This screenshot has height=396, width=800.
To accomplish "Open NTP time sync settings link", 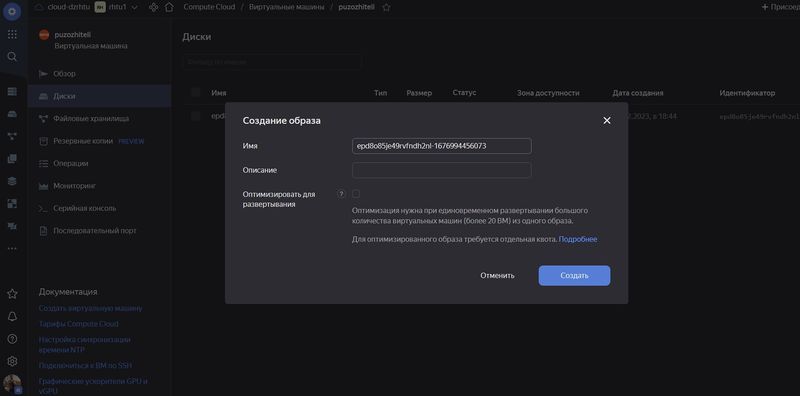I will (x=85, y=344).
